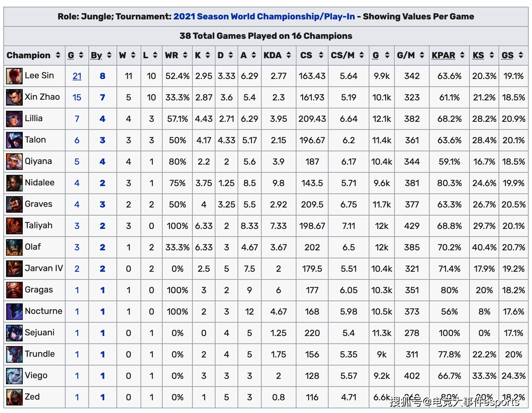
Task: Open Lillia's 7 games link
Action: coord(77,119)
